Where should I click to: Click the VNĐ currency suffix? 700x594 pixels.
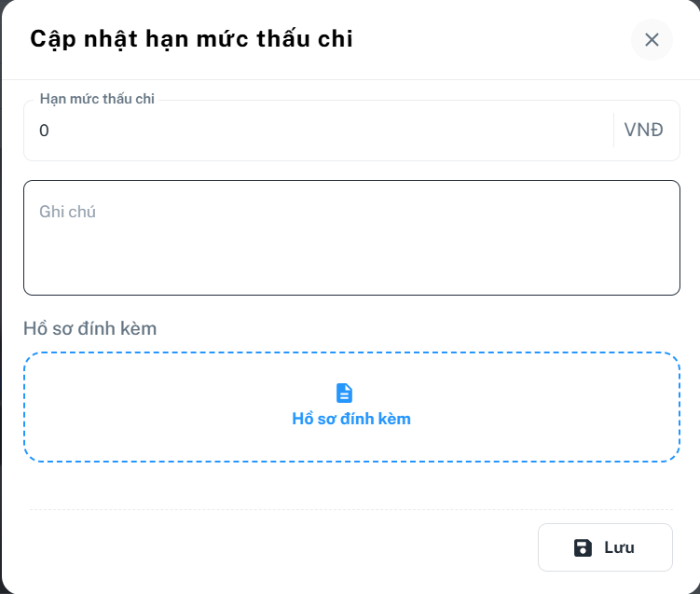[x=643, y=131]
